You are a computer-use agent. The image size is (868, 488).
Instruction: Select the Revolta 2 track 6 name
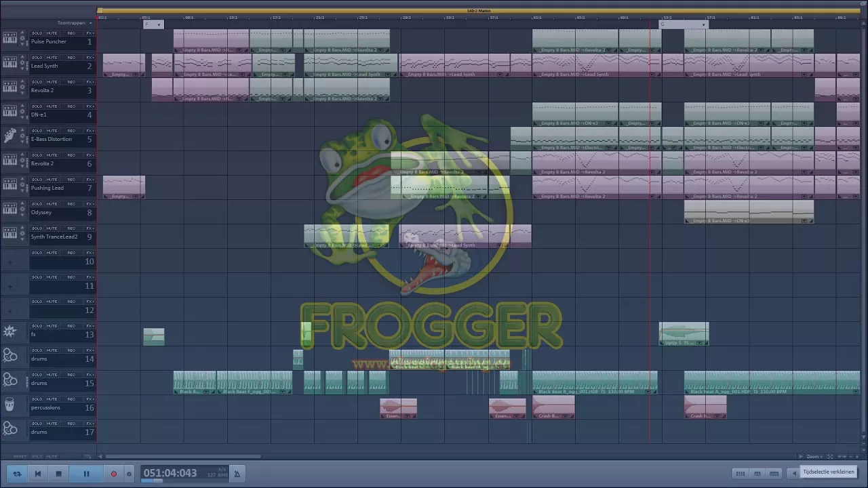point(42,163)
